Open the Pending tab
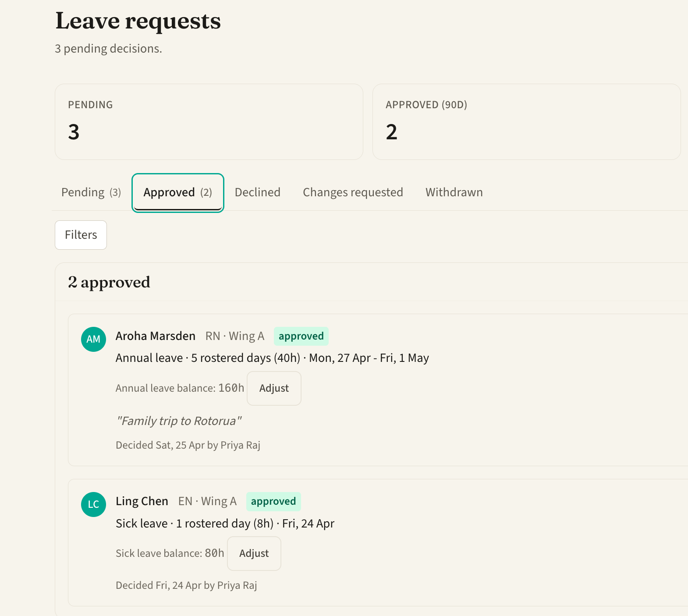 pyautogui.click(x=91, y=192)
